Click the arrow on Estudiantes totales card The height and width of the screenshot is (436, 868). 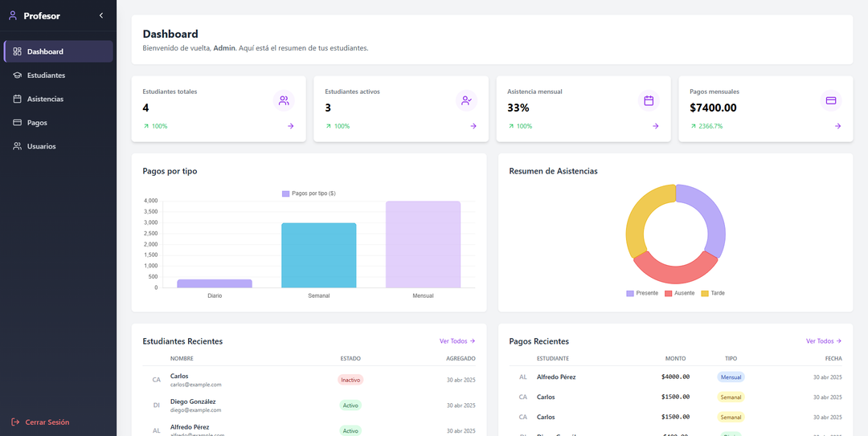click(x=291, y=126)
